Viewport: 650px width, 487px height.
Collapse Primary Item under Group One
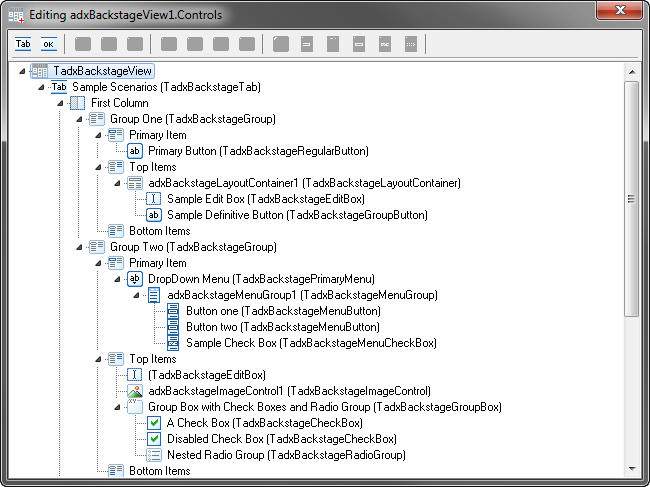tap(98, 136)
